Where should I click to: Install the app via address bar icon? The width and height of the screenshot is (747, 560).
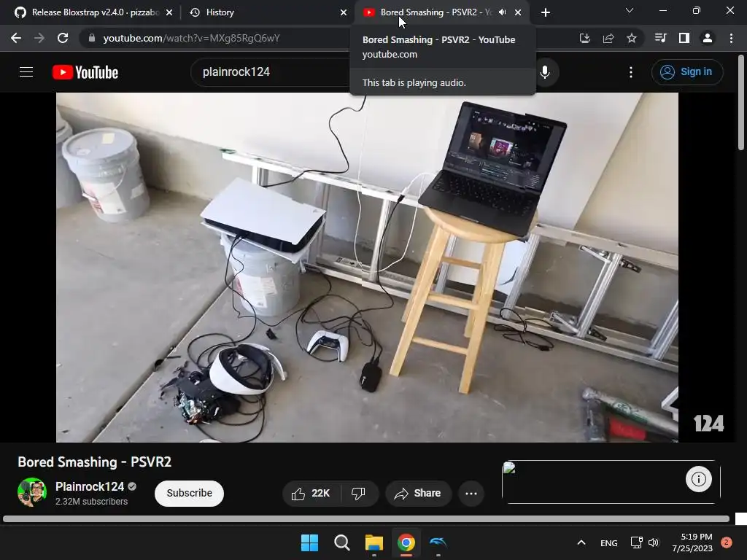584,38
